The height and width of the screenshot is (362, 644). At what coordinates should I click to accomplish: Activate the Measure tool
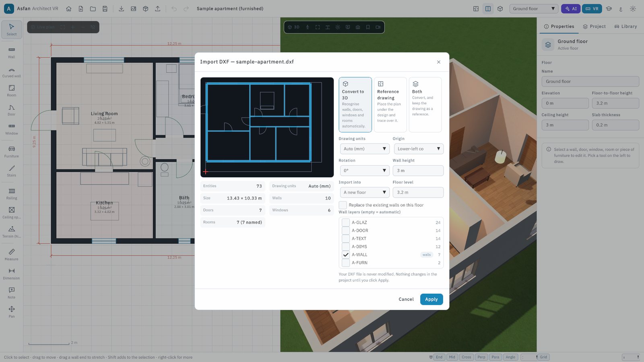[12, 255]
